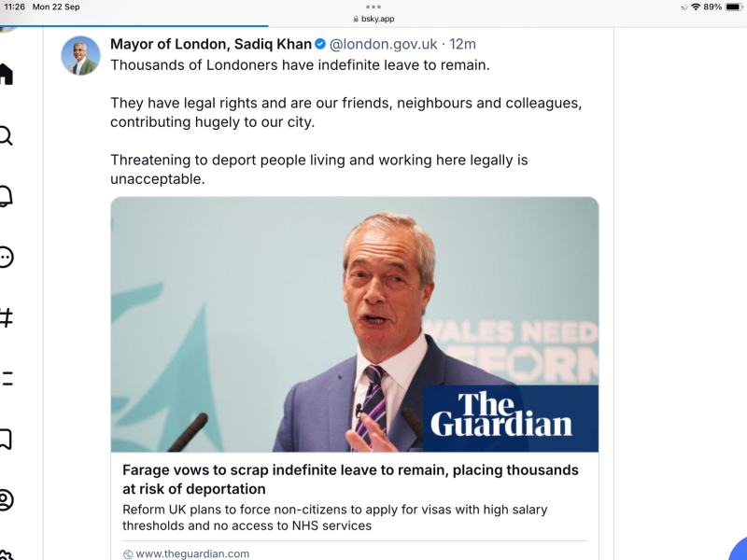Open Feeds hashtag icon in sidebar
The height and width of the screenshot is (560, 747).
tap(6, 318)
